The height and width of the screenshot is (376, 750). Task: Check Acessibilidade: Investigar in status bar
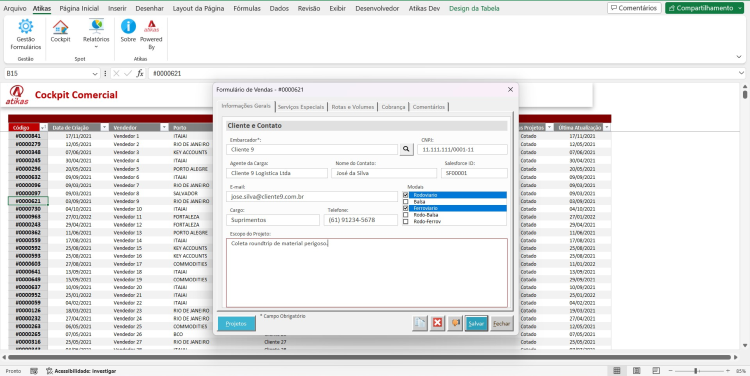click(81, 371)
